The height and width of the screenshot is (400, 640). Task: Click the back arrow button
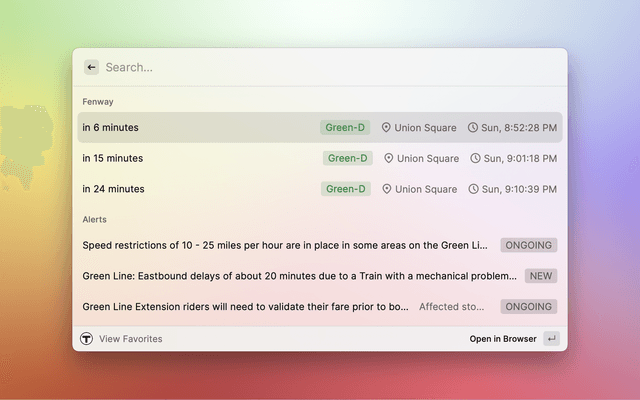coord(91,67)
